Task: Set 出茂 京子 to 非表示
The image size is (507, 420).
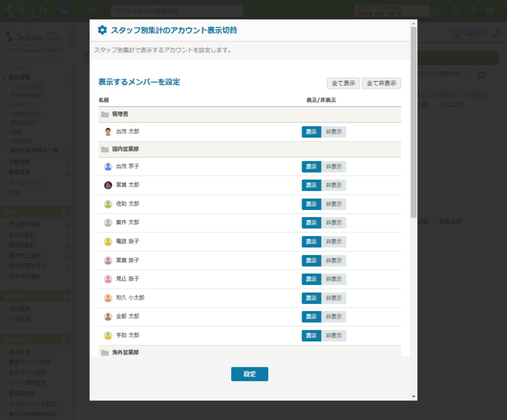Action: pos(334,167)
